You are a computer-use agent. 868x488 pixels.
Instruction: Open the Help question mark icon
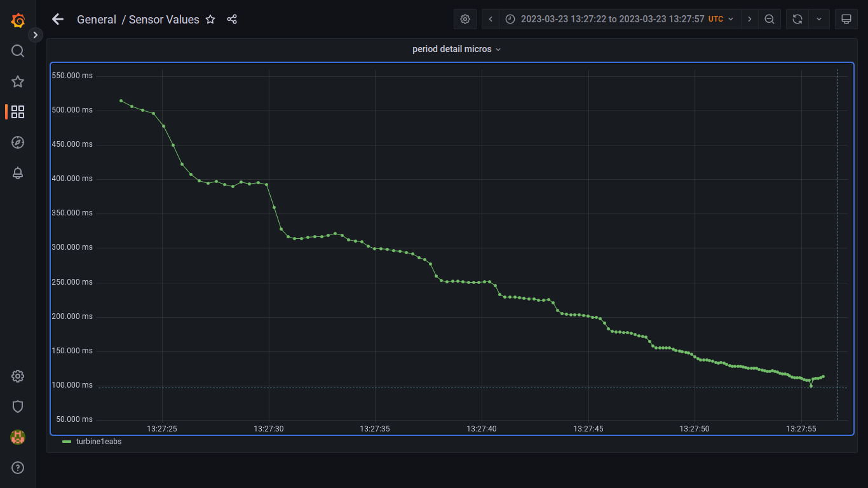18,468
